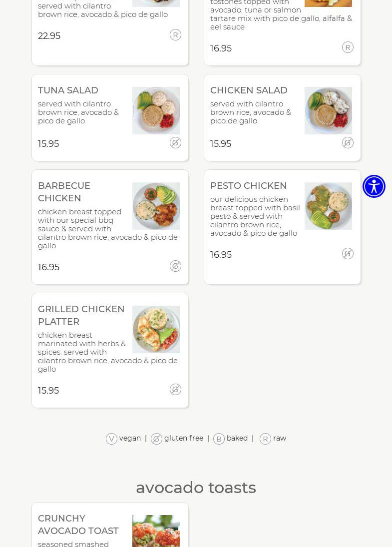
Task: Click the gluten free legend icon
Action: click(x=156, y=439)
